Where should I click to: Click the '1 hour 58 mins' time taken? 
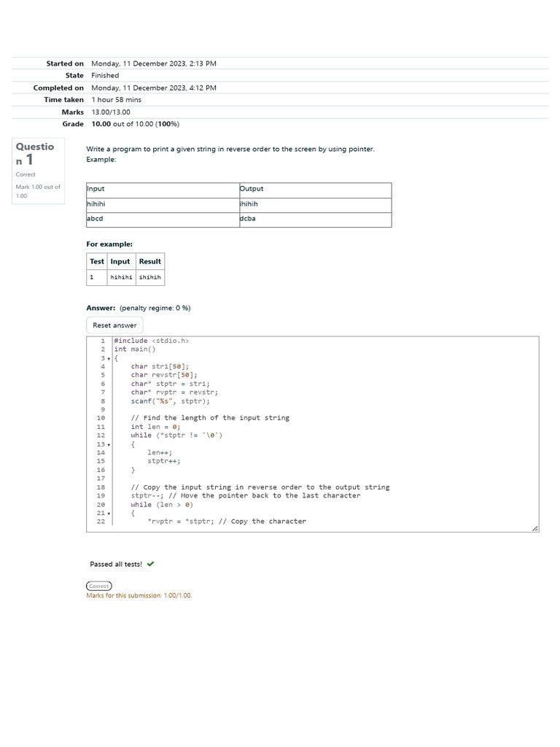click(x=116, y=99)
